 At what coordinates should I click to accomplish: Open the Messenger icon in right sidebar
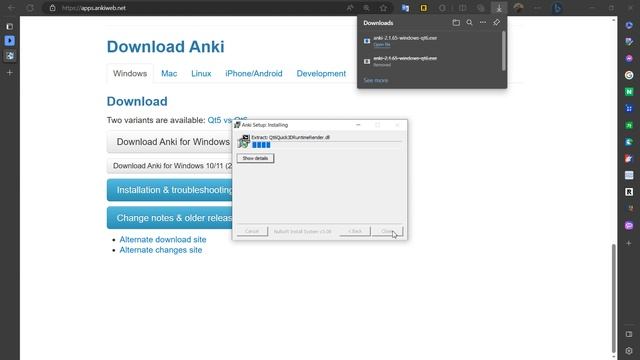[629, 58]
